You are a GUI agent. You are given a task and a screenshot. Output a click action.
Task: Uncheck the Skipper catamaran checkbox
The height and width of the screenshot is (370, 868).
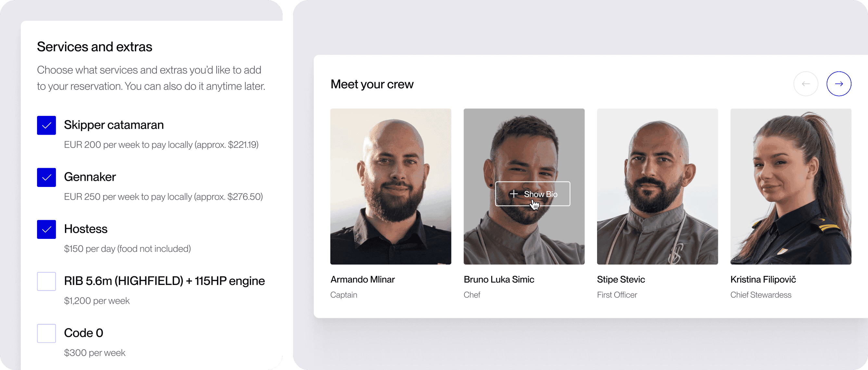pyautogui.click(x=46, y=125)
